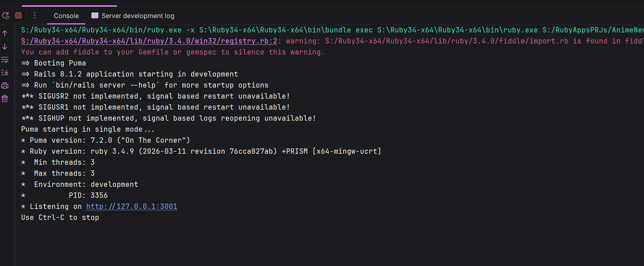Open the registry.rb:2 file link
This screenshot has width=644, height=266.
(x=149, y=41)
